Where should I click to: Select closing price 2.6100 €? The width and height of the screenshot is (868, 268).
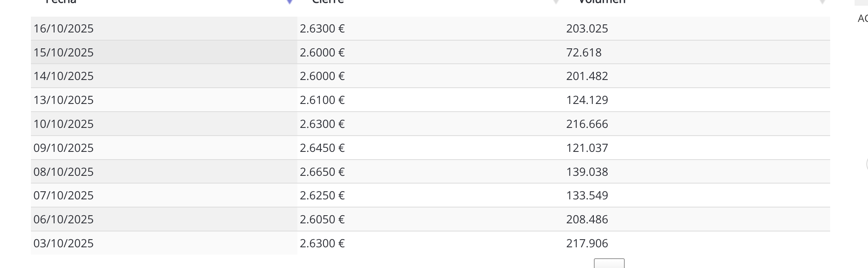tap(322, 100)
